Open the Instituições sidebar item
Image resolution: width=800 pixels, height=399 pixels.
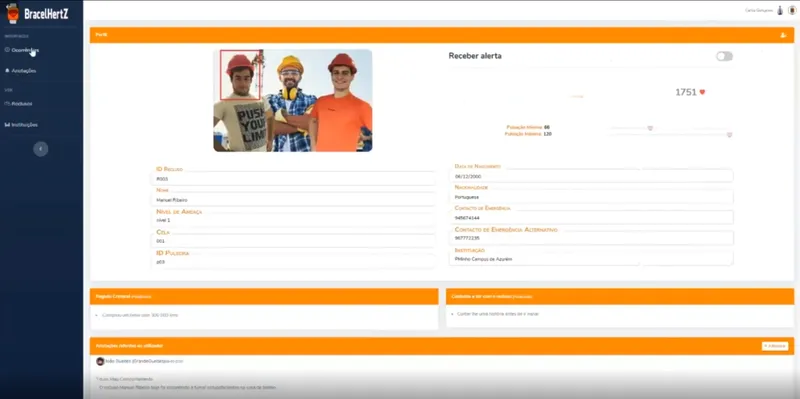tap(21, 124)
